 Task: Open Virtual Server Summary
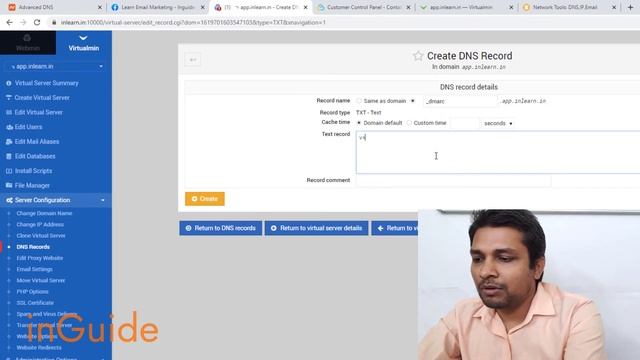coord(47,83)
